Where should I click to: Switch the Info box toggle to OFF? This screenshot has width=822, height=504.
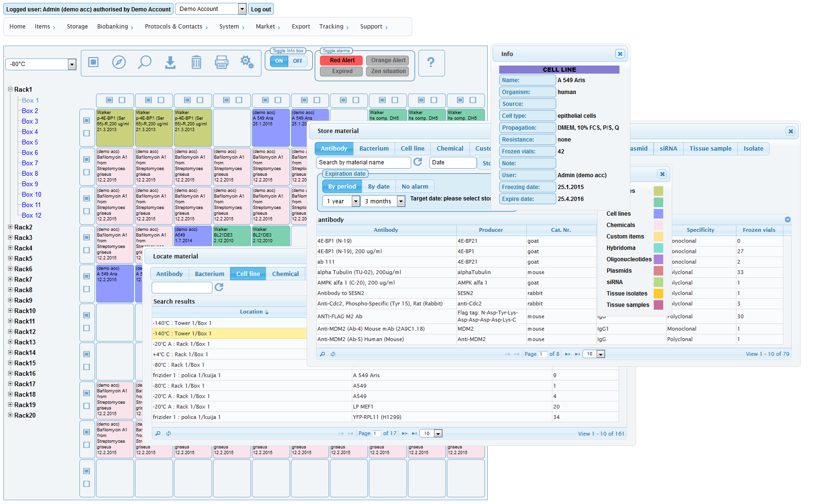tap(298, 61)
